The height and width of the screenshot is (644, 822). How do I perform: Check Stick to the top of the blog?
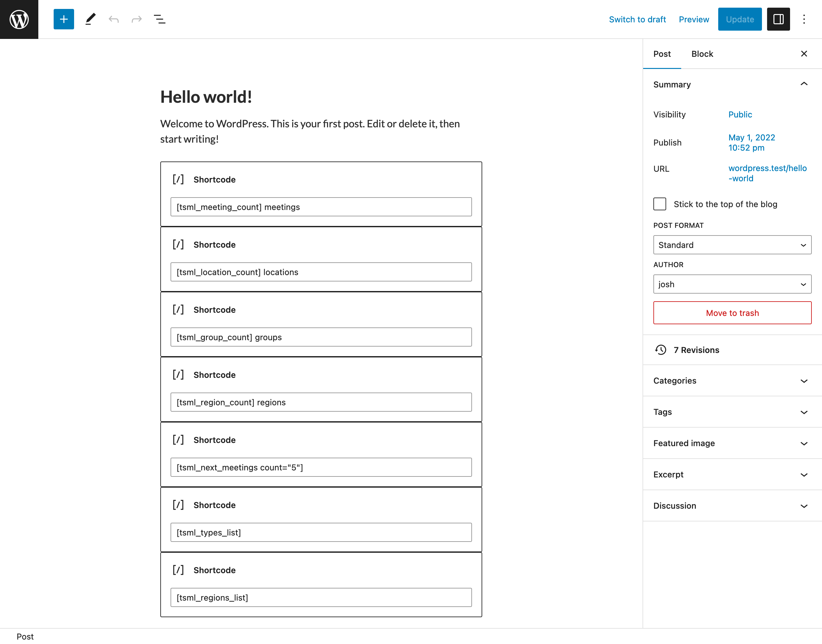pyautogui.click(x=660, y=204)
